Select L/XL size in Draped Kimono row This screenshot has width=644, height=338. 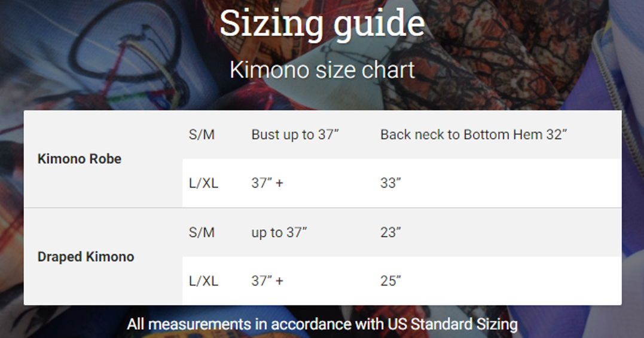[x=203, y=281]
